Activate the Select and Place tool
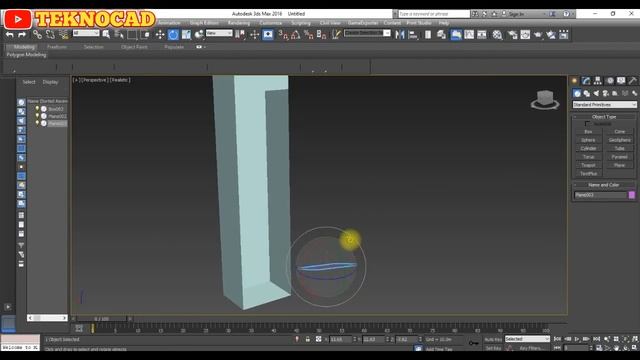 tap(199, 35)
